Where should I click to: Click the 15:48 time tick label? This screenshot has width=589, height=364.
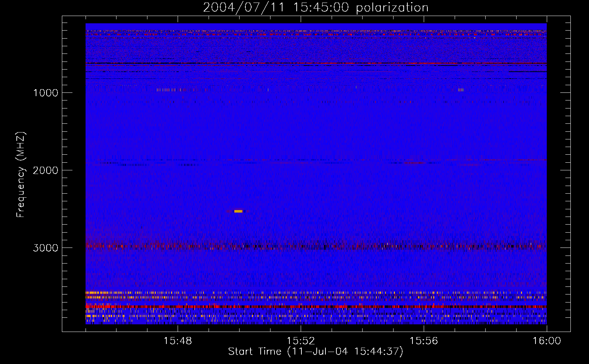coord(178,341)
